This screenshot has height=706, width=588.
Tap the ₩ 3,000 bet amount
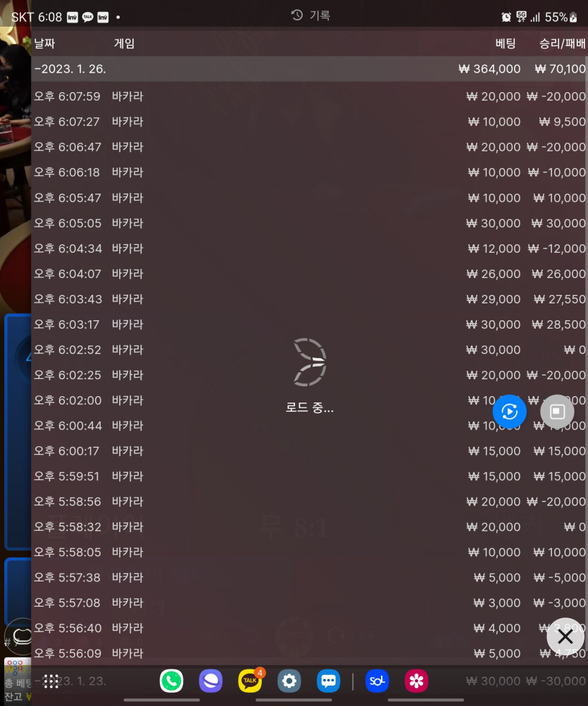(497, 603)
